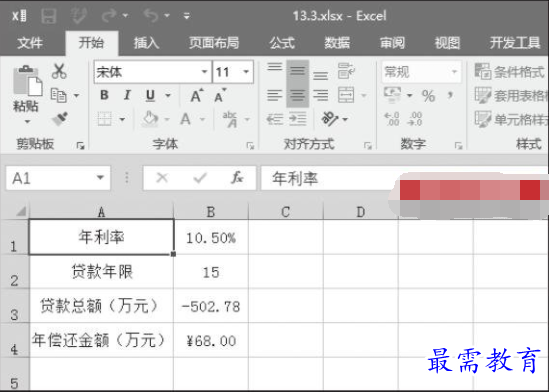Viewport: 549px width, 392px height.
Task: Expand the orientation dropdown arrow
Action: (345, 119)
